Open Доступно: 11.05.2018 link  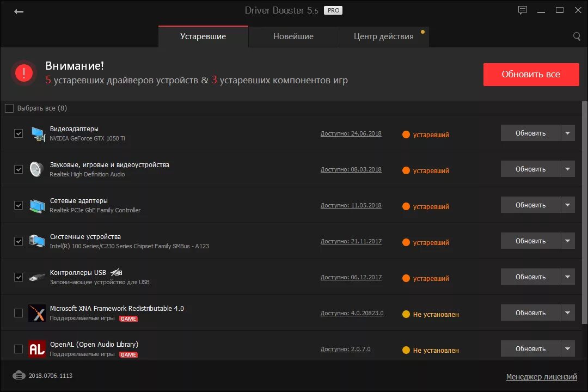(351, 206)
